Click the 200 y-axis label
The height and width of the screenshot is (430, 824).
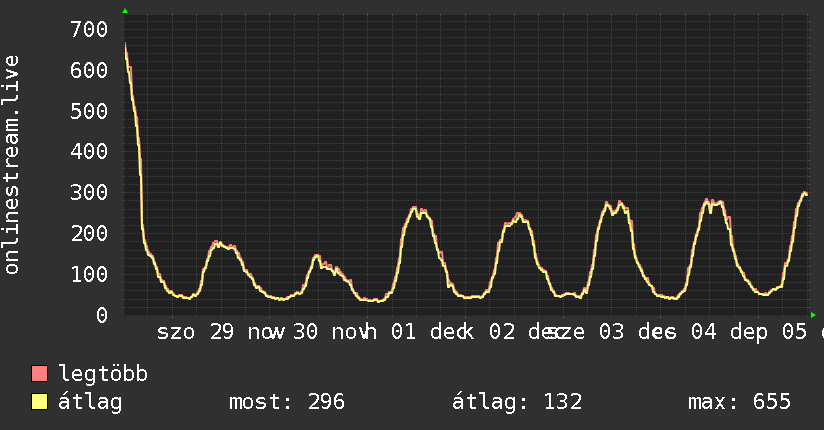pyautogui.click(x=89, y=233)
